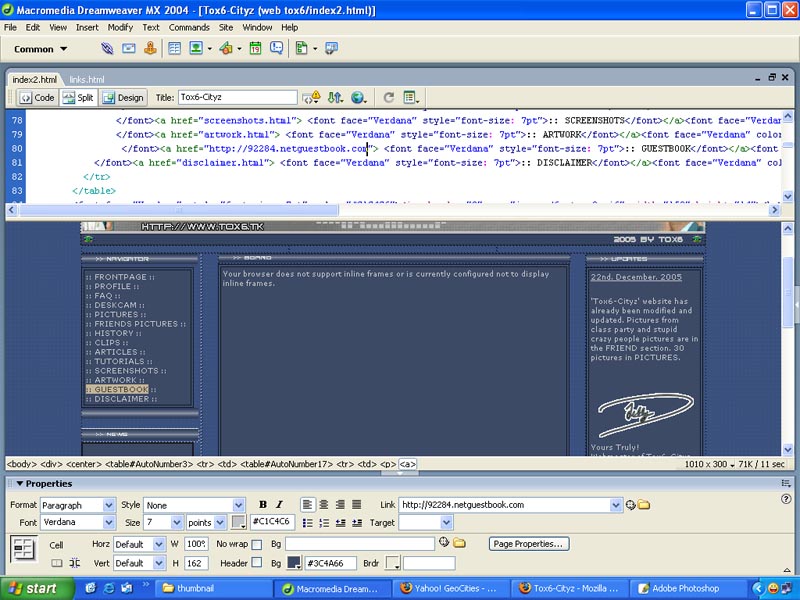Insert the Date calendar icon
Viewport: 800px width, 600px height.
256,48
